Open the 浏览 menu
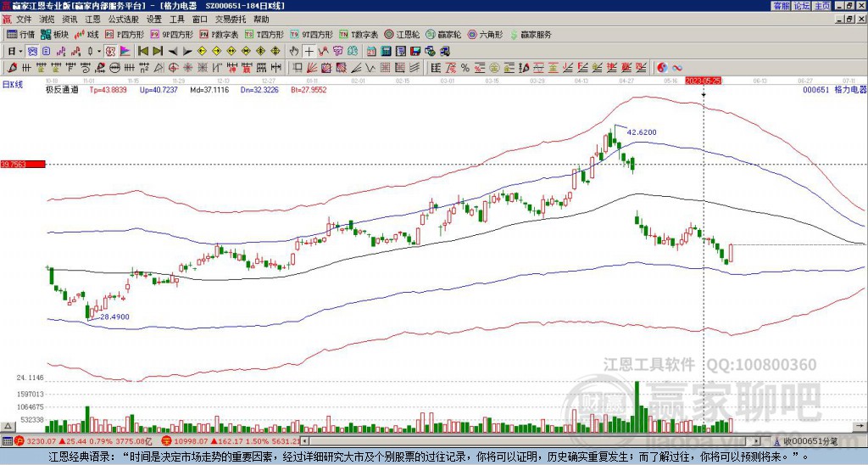 [47, 20]
